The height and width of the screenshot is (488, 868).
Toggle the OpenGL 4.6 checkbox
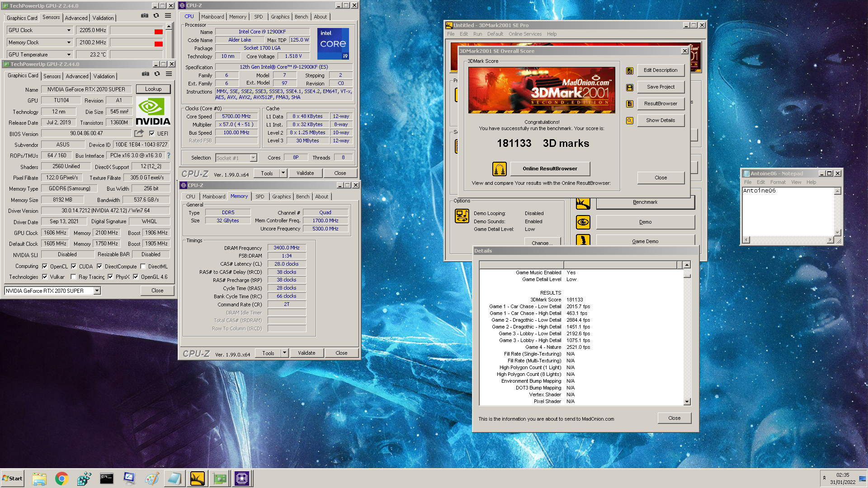click(136, 277)
